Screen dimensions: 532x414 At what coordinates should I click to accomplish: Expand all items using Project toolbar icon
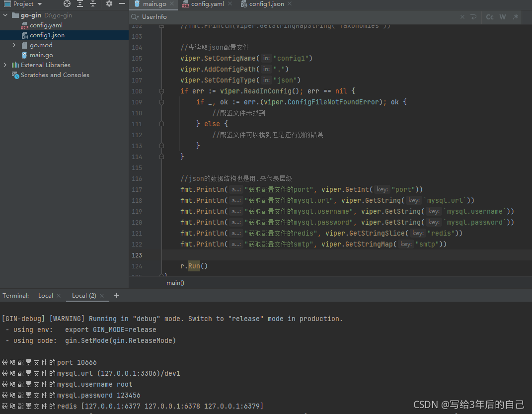[80, 4]
